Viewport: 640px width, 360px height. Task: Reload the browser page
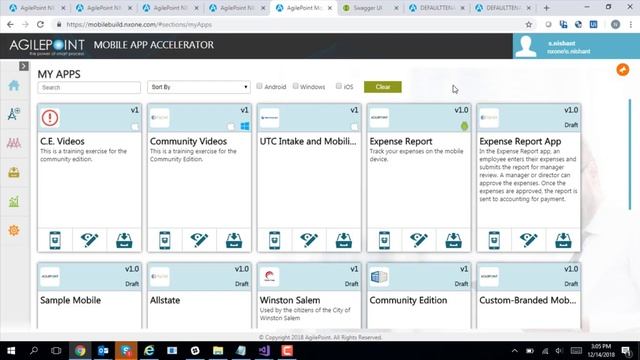40,24
